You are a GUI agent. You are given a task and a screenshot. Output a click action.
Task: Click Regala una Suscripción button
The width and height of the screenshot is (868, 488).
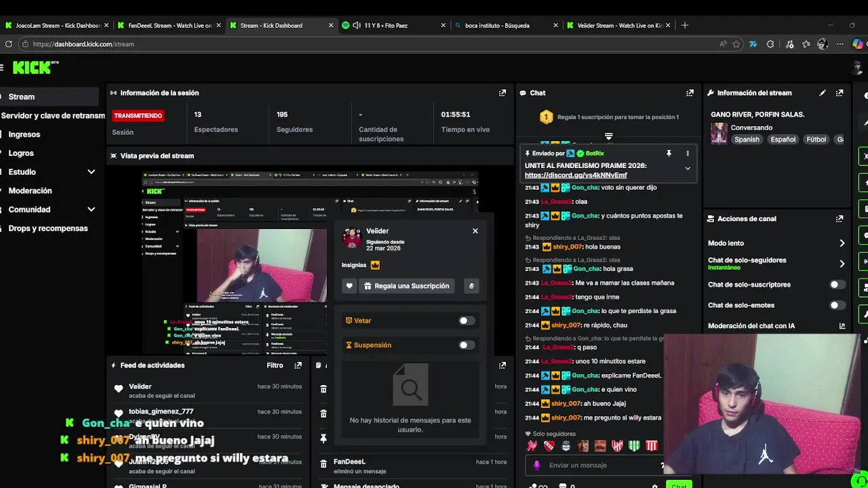click(x=406, y=286)
